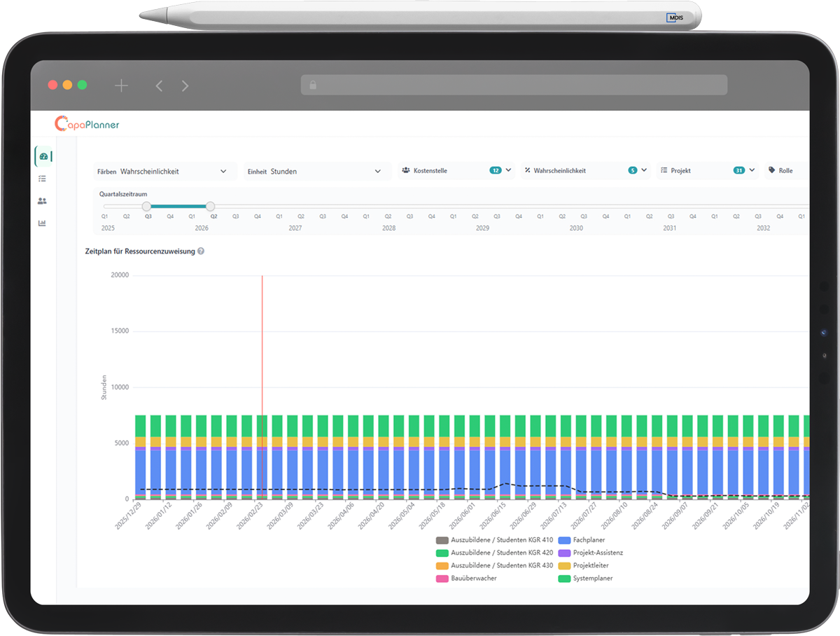840x636 pixels.
Task: Open the Projekt filter dropdown
Action: (x=708, y=170)
